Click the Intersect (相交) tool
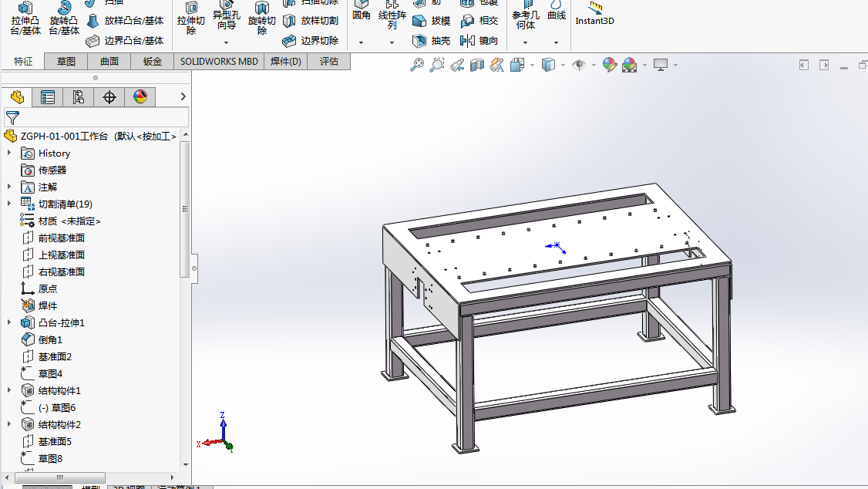 [479, 21]
